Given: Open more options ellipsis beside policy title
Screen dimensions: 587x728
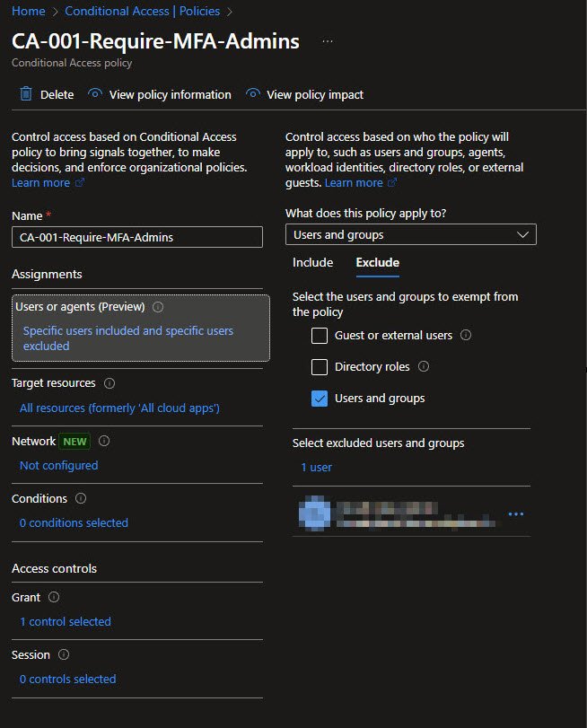Looking at the screenshot, I should pyautogui.click(x=328, y=42).
